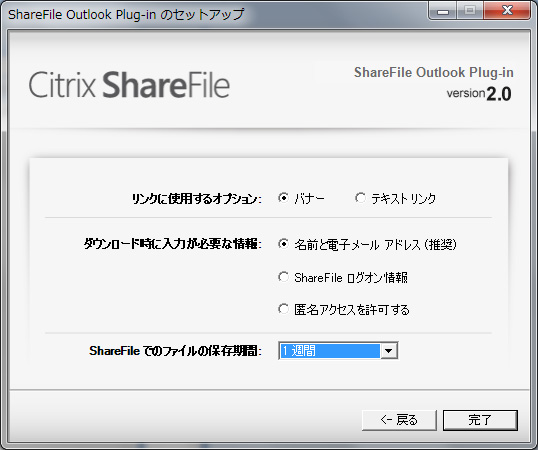Click the ShareFile Outlook Plug-in heading text
The width and height of the screenshot is (538, 450).
tap(434, 73)
